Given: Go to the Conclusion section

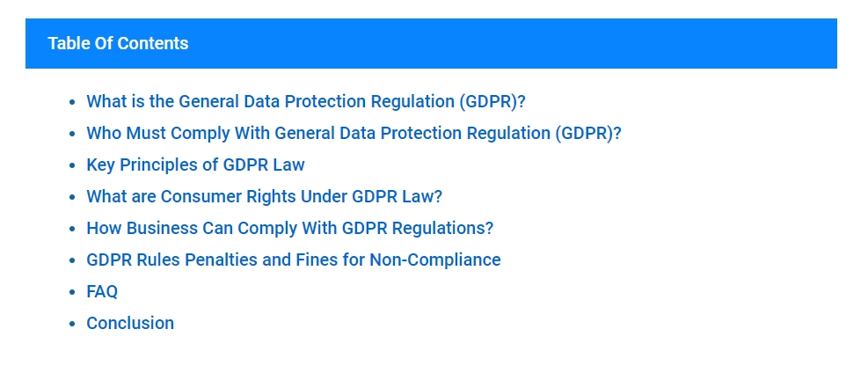Looking at the screenshot, I should pos(130,324).
